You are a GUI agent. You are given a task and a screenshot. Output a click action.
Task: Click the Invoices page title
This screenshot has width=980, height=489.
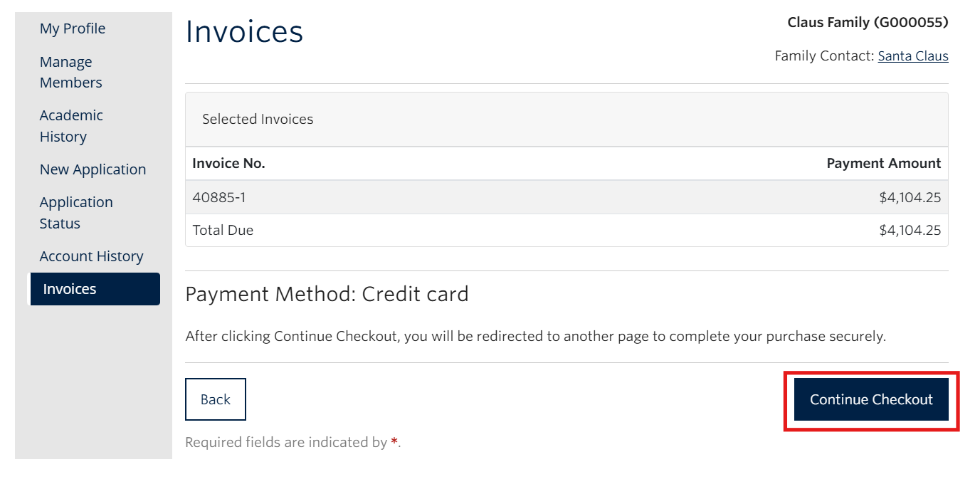[x=243, y=31]
